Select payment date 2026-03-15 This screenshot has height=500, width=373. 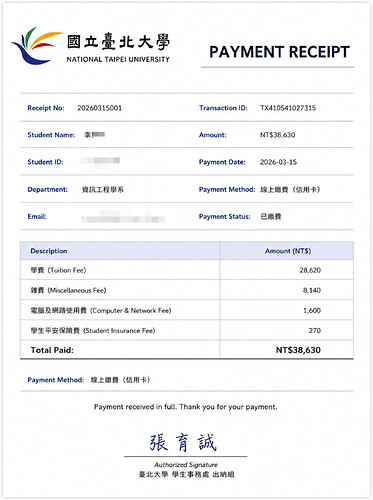coord(278,162)
